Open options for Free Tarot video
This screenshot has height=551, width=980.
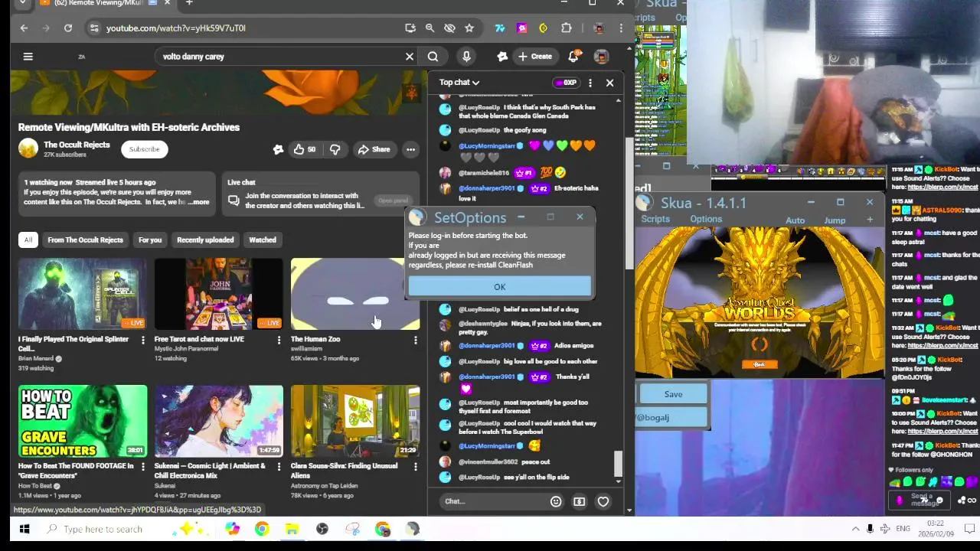(x=279, y=339)
